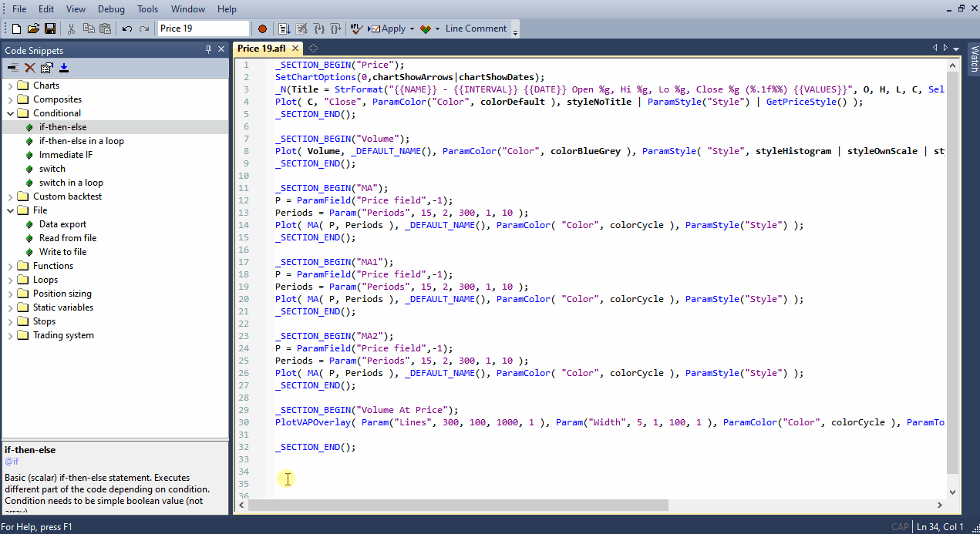Select if-then-else in a loop snippet
The image size is (980, 534).
[81, 141]
